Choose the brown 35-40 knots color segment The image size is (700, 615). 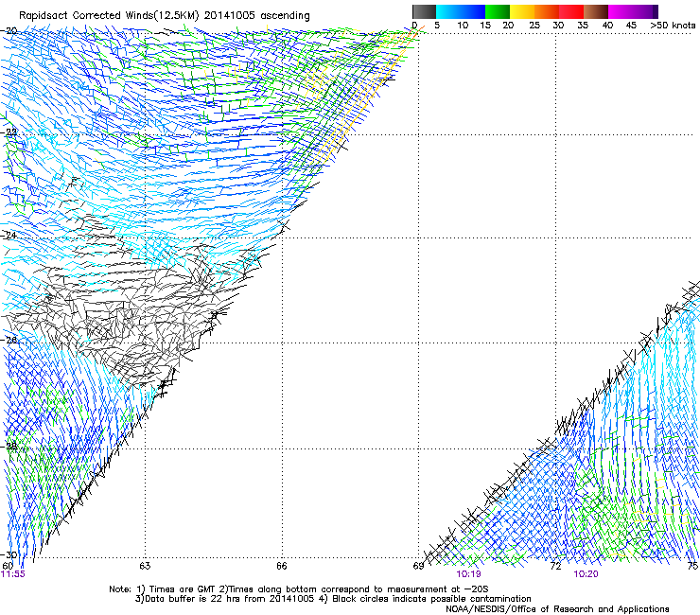[596, 11]
